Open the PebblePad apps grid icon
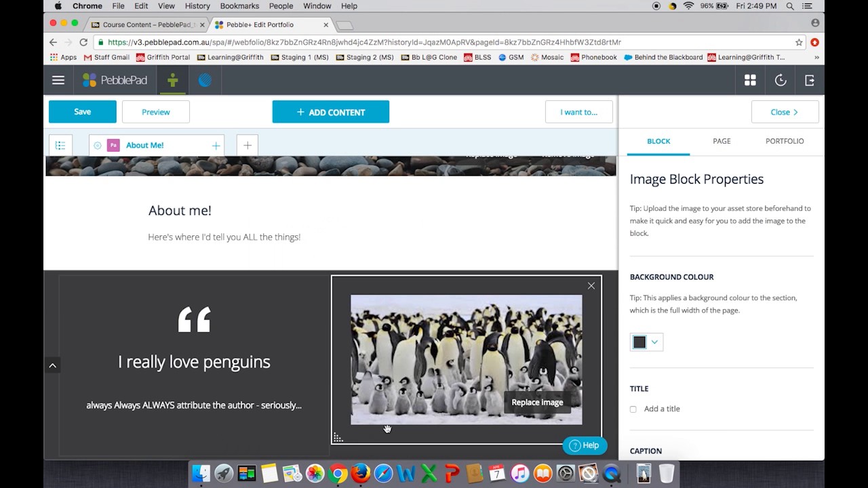868x488 pixels. pos(750,80)
